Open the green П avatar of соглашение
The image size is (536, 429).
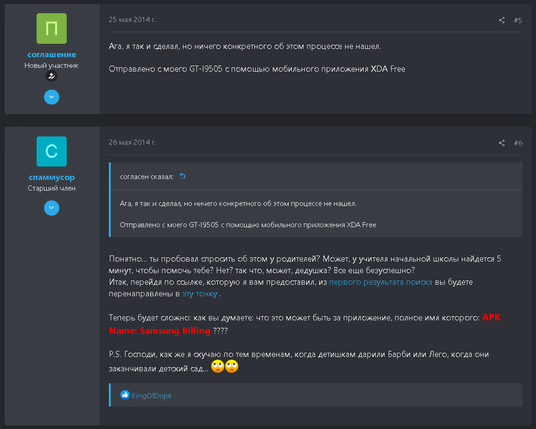[x=52, y=28]
